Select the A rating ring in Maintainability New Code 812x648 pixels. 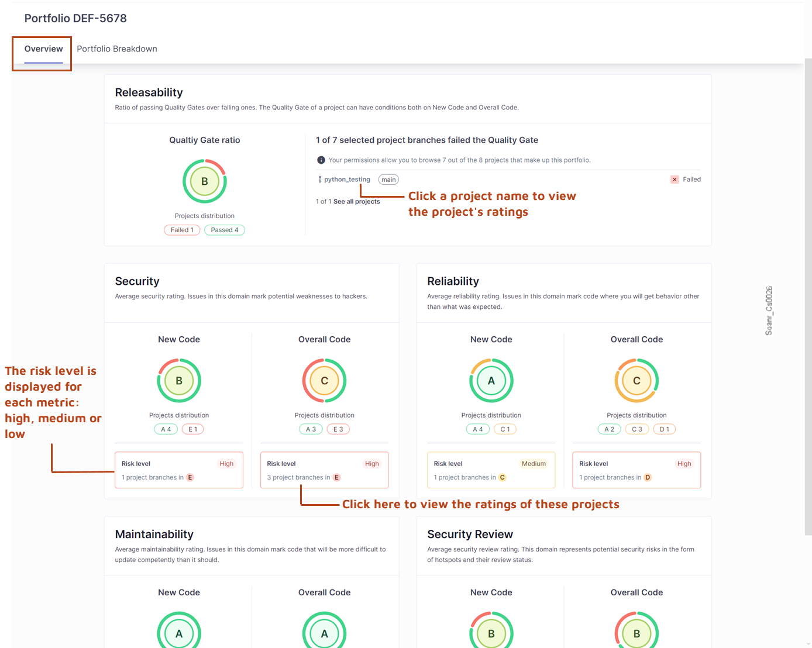pos(179,633)
